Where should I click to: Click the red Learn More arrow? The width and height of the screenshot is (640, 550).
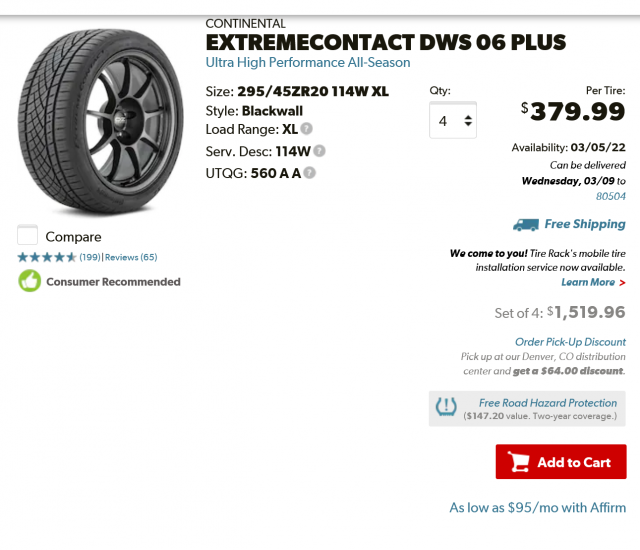click(622, 283)
